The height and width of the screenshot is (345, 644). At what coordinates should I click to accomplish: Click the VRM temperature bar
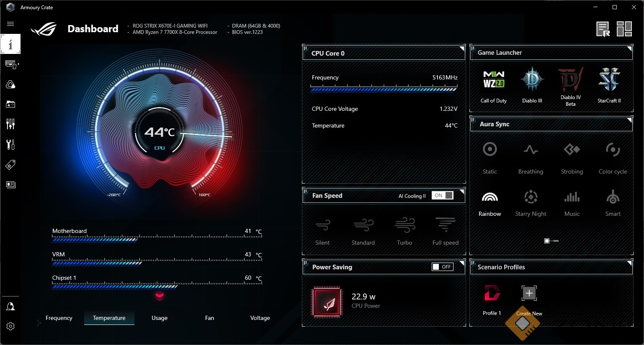[x=157, y=262]
